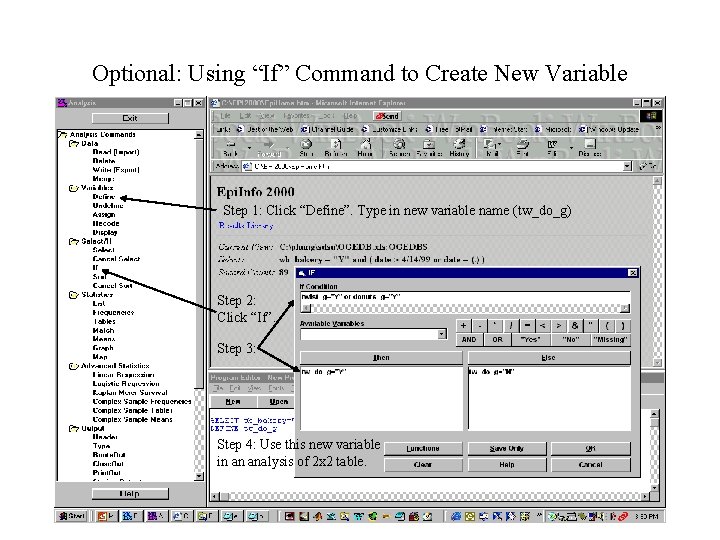Open History from the IE toolbar
Viewport: 720px width, 540px height.
coord(459,148)
